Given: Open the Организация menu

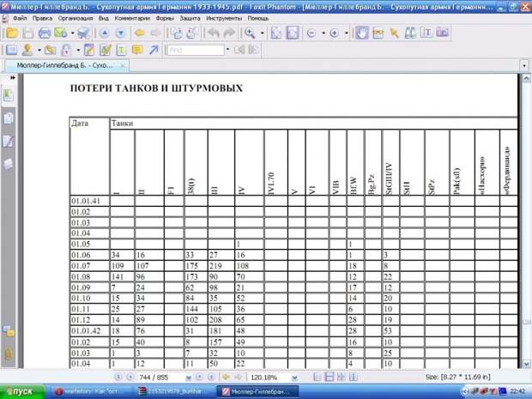Looking at the screenshot, I should (76, 18).
